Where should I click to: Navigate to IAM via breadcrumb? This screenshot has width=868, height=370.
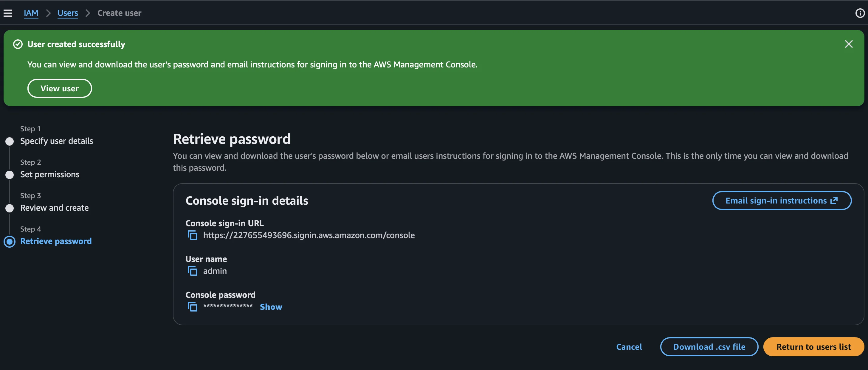click(x=31, y=13)
